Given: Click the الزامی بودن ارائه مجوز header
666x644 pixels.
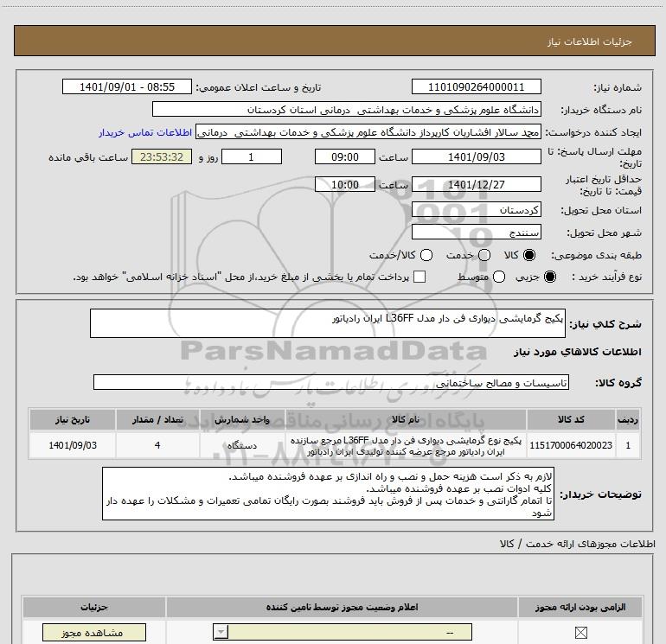Looking at the screenshot, I should 580,607.
